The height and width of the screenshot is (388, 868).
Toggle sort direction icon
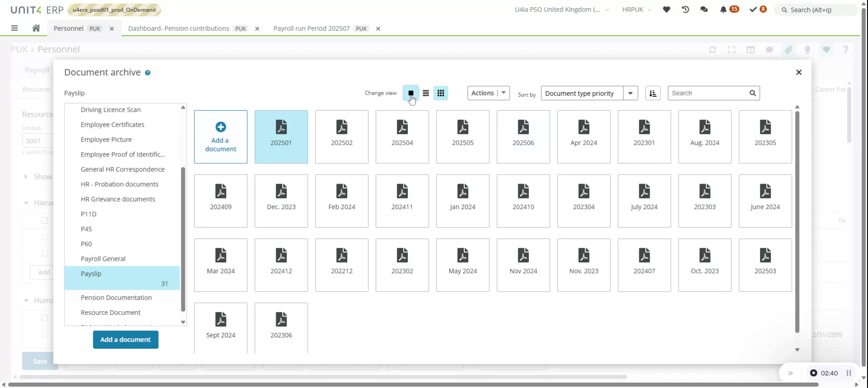(x=653, y=93)
